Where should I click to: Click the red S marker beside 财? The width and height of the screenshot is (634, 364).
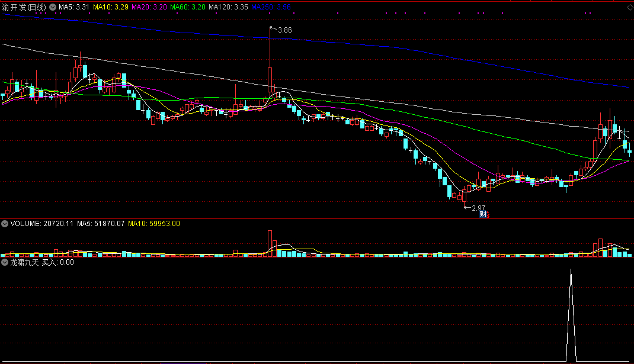488,214
